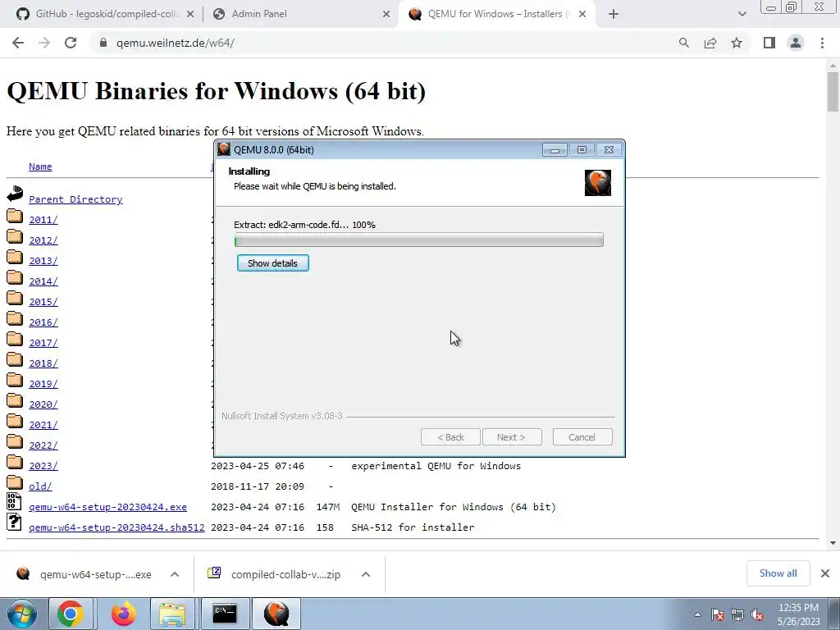Open a new browser tab
This screenshot has width=840, height=630.
614,14
